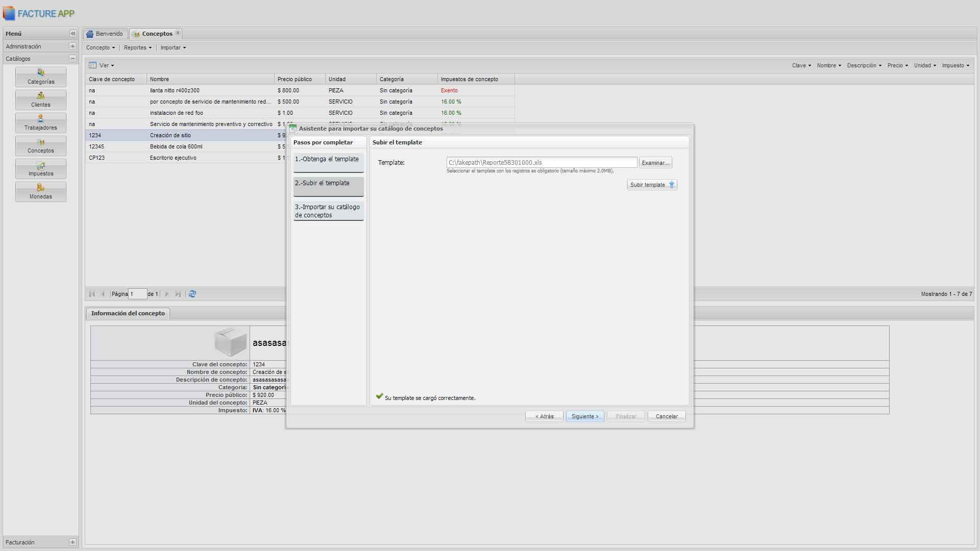Image resolution: width=980 pixels, height=551 pixels.
Task: Open the Reportes dropdown menu
Action: pyautogui.click(x=138, y=47)
